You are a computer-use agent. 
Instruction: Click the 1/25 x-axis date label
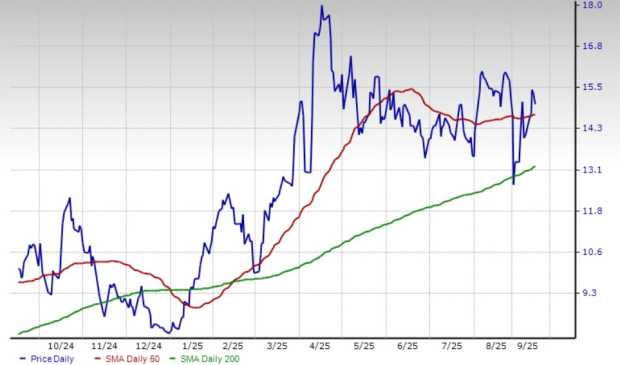(x=193, y=346)
